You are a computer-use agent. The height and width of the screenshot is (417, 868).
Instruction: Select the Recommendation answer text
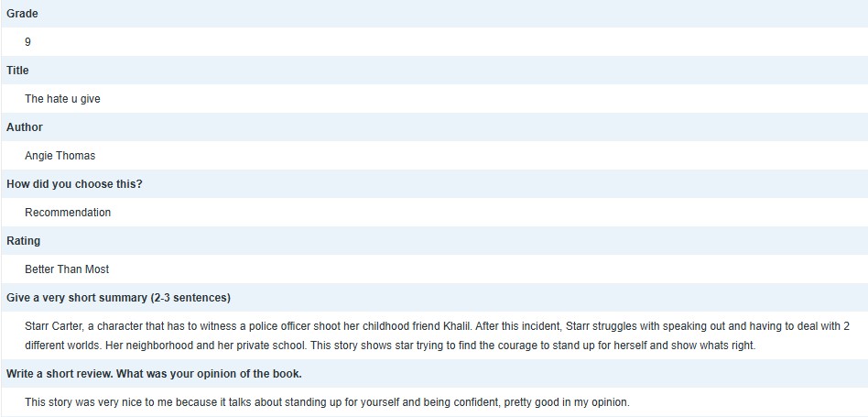[68, 213]
